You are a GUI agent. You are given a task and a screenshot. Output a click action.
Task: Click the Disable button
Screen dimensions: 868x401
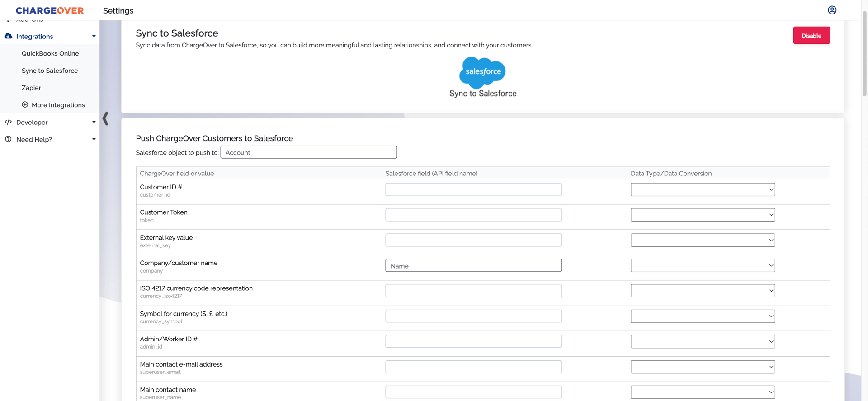811,35
